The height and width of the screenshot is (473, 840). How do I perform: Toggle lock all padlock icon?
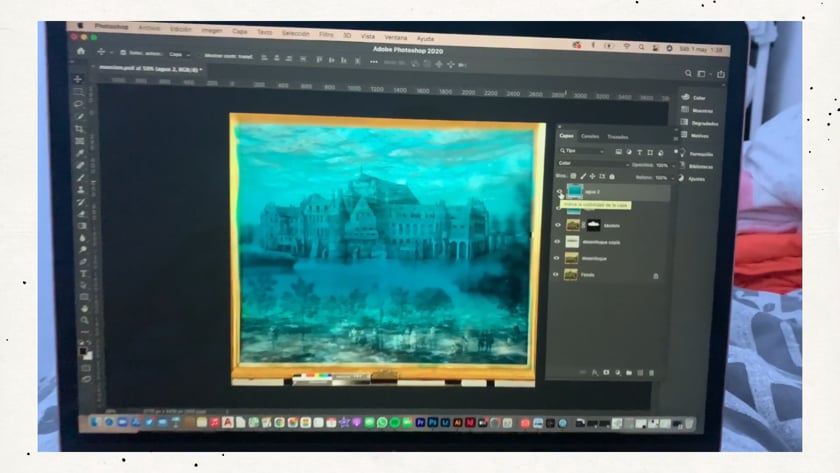click(x=612, y=176)
